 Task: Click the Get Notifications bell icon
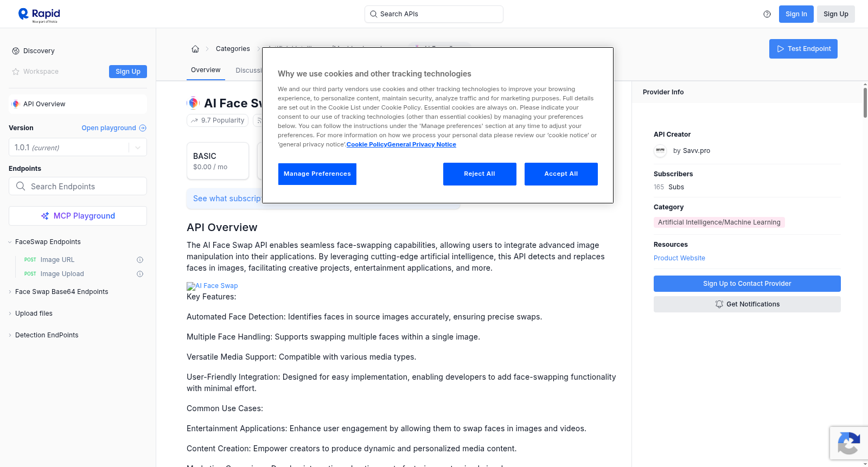[719, 304]
